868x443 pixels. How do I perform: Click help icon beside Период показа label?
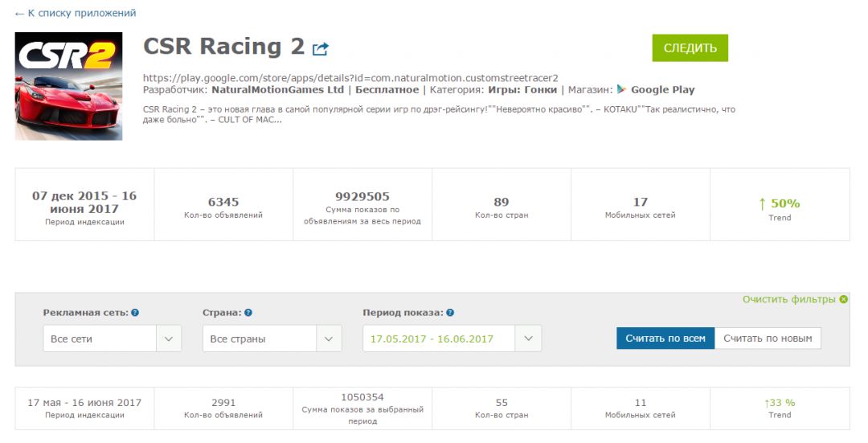(450, 313)
